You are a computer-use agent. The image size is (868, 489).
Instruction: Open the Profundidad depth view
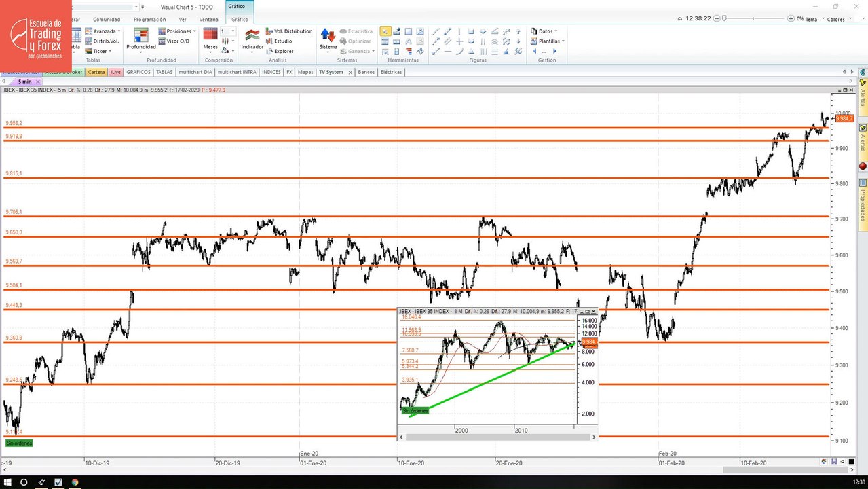tap(140, 39)
